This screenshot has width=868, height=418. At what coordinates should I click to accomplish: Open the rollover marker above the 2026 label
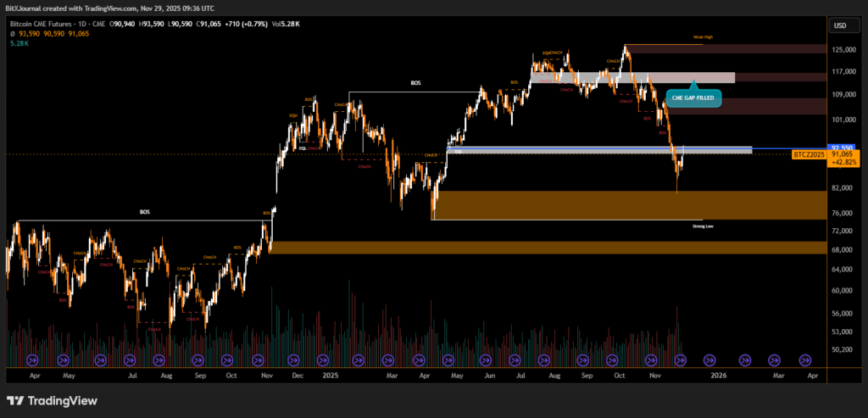pyautogui.click(x=713, y=359)
